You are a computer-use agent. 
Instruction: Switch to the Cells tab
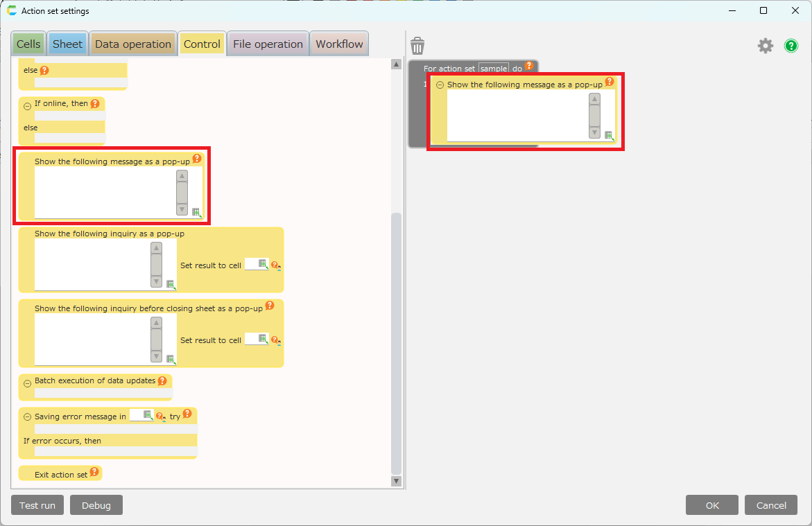tap(28, 44)
